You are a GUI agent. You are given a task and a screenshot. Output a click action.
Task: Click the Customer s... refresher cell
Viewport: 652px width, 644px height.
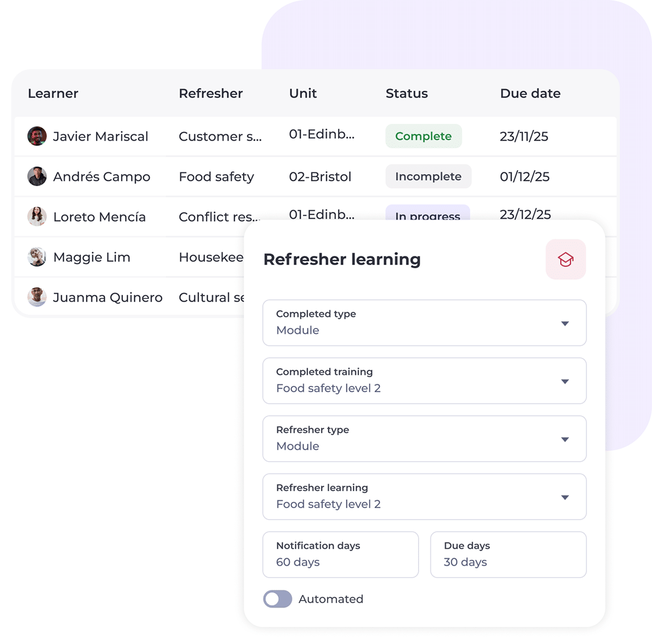pyautogui.click(x=220, y=136)
